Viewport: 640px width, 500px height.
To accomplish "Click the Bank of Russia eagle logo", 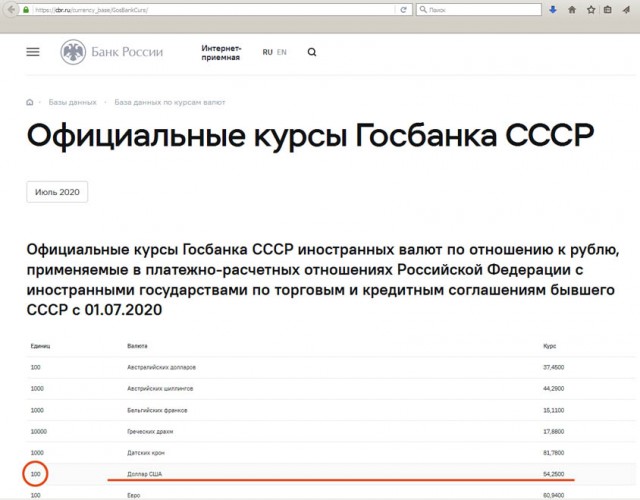I will tap(73, 52).
